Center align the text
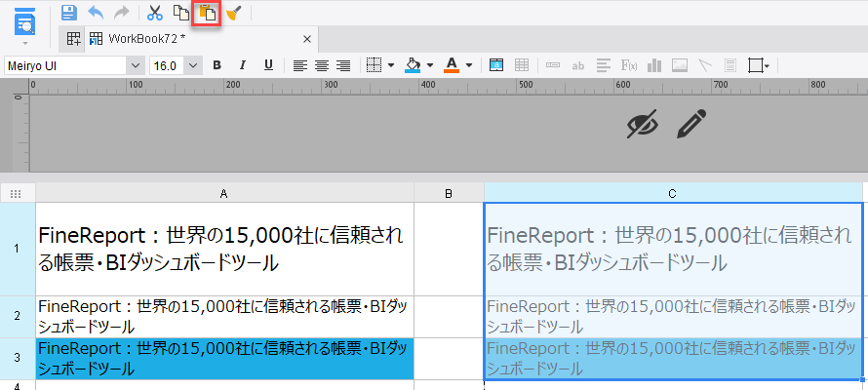The height and width of the screenshot is (390, 868). (x=322, y=66)
